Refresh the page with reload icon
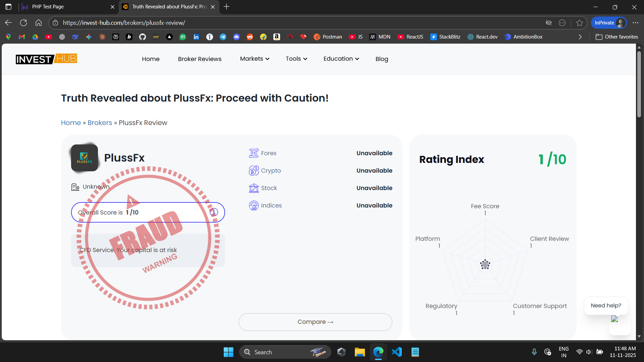The height and width of the screenshot is (362, 644). [23, 23]
